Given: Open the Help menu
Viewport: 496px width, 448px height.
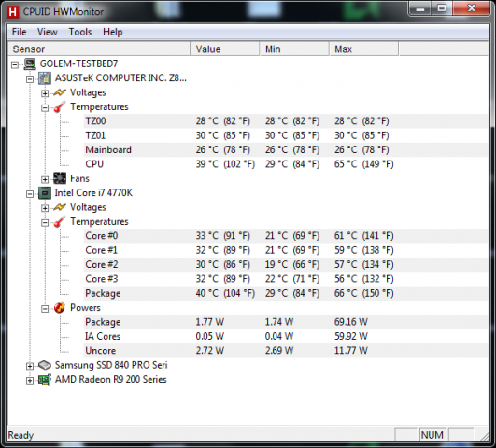Looking at the screenshot, I should [113, 32].
